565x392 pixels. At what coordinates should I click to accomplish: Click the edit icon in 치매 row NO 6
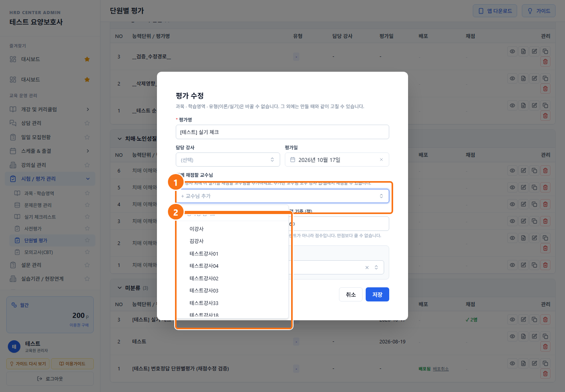pyautogui.click(x=523, y=171)
